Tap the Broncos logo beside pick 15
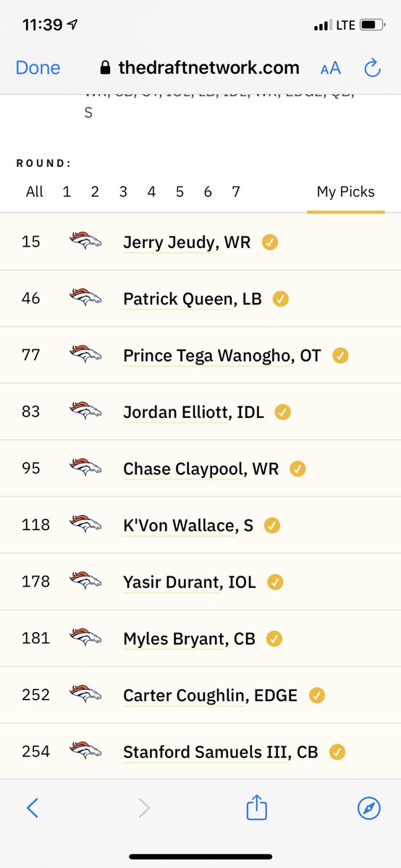401x868 pixels. 85,241
